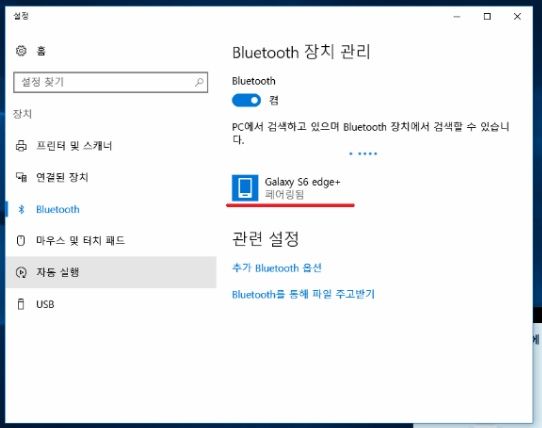Click the Bluetooth symbol icon in sidebar
Viewport: 542px width, 428px height.
21,209
